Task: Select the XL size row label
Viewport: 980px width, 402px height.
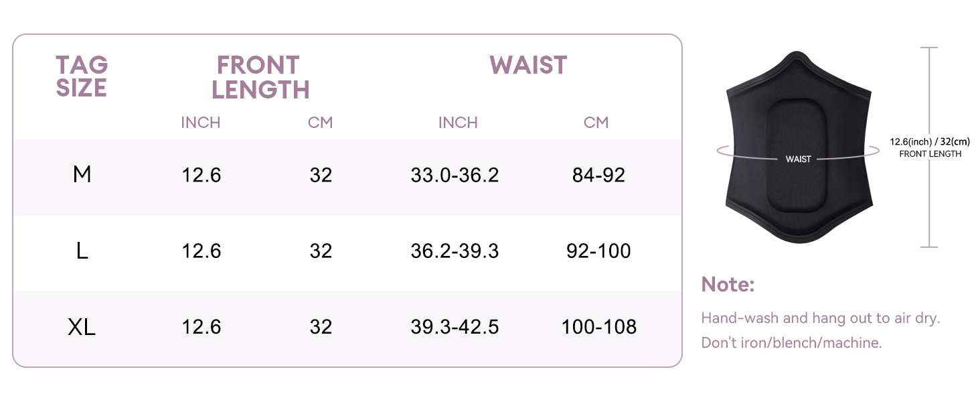Action: pos(82,327)
